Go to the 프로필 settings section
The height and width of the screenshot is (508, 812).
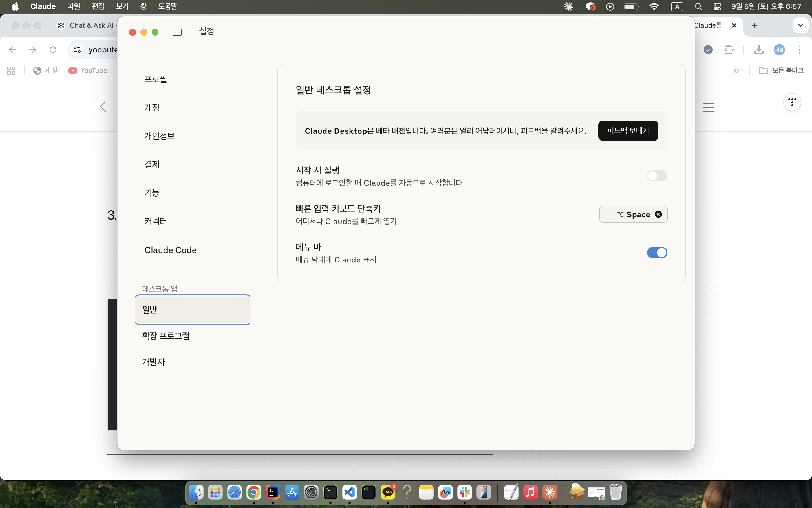coord(156,79)
